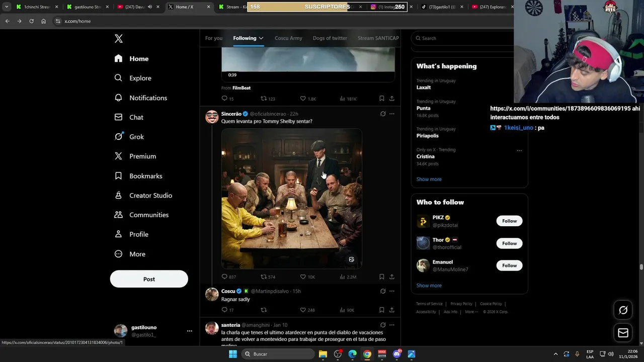Follow the Emanuel account
Image resolution: width=644 pixels, height=362 pixels.
pyautogui.click(x=509, y=265)
